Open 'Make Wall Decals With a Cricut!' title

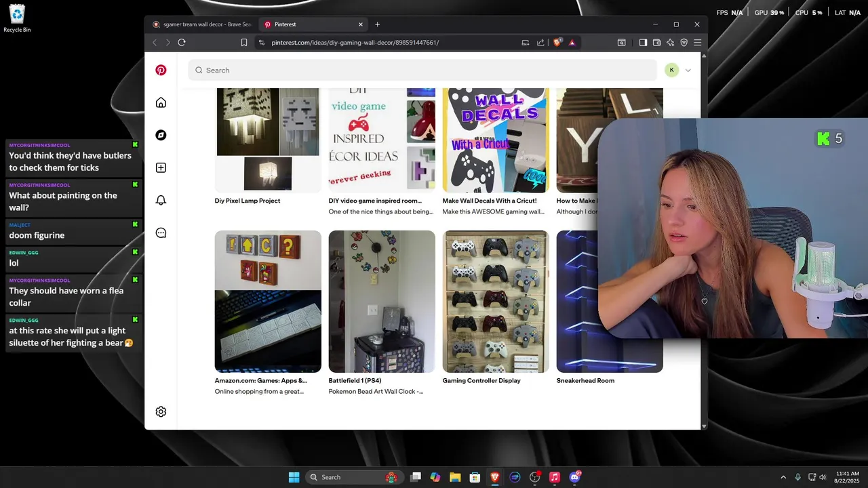pos(490,201)
